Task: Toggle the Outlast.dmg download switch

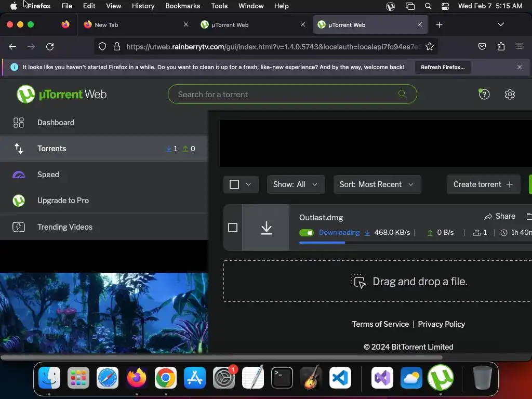Action: [x=307, y=233]
